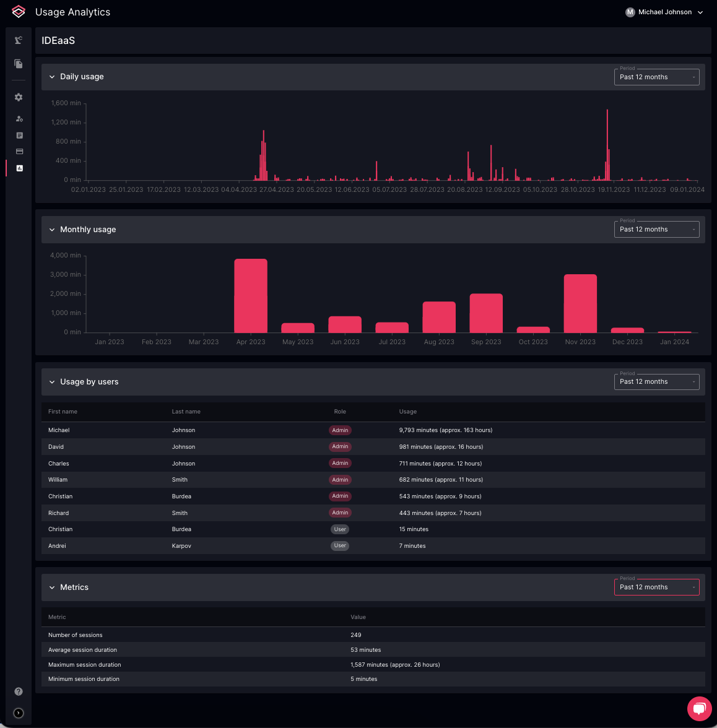717x728 pixels.
Task: Collapse the Usage by users section
Action: pos(52,382)
